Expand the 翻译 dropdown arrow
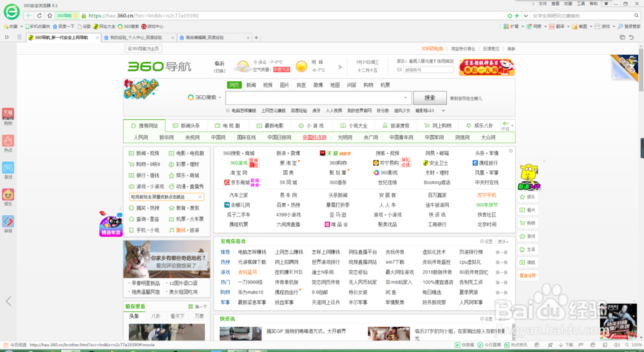Image resolution: width=644 pixels, height=352 pixels. (568, 26)
